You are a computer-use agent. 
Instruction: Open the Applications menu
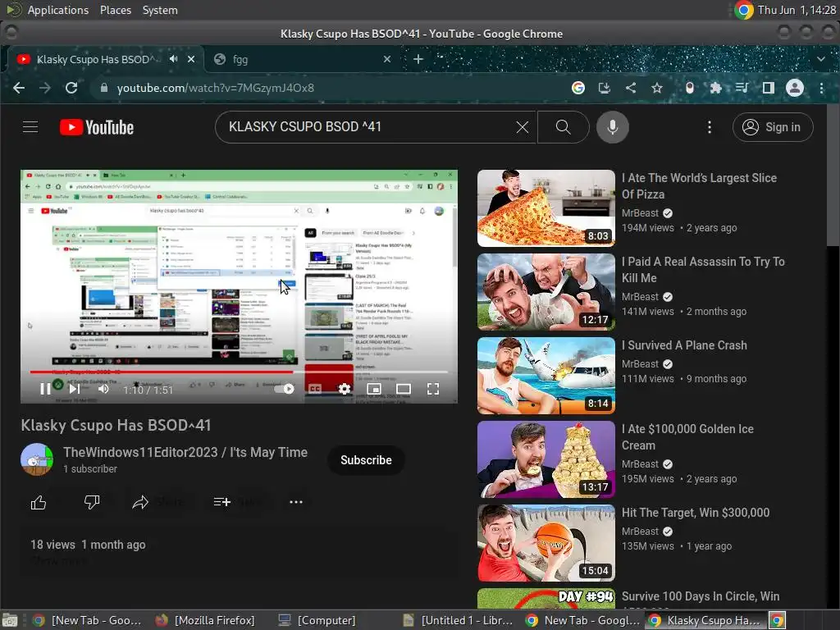[58, 10]
